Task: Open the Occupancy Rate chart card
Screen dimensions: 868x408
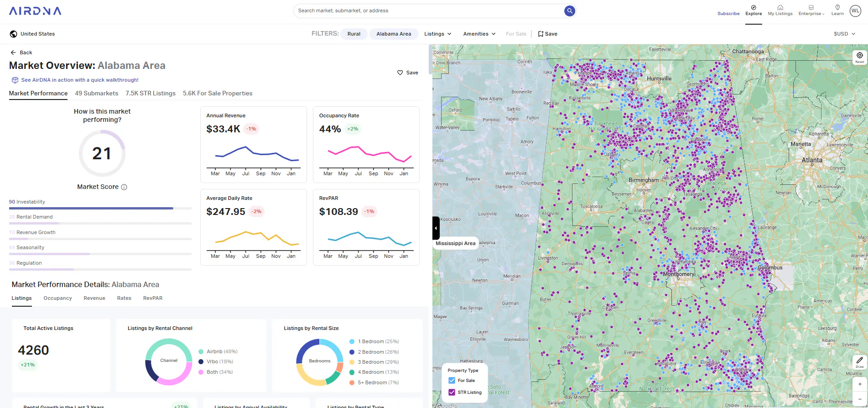Action: point(366,145)
